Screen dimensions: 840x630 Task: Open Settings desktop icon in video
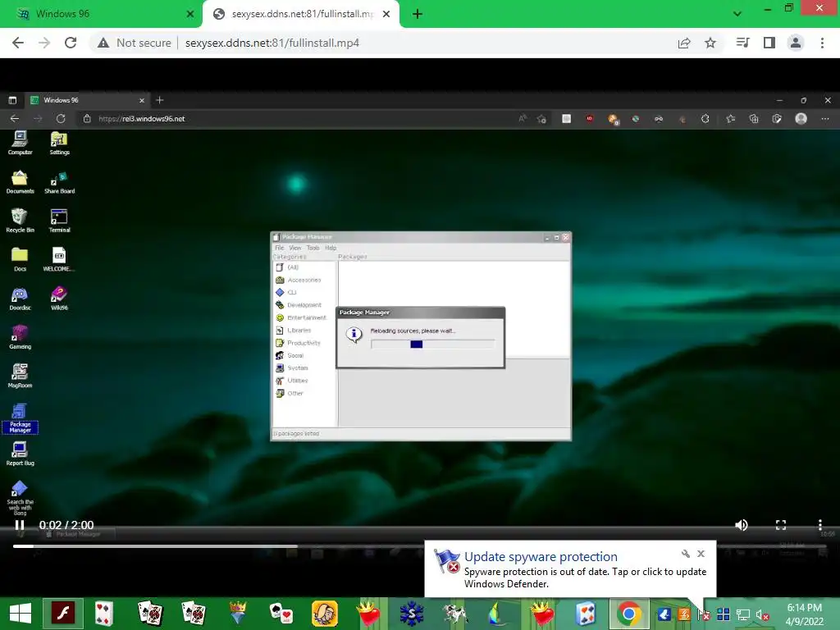(59, 143)
